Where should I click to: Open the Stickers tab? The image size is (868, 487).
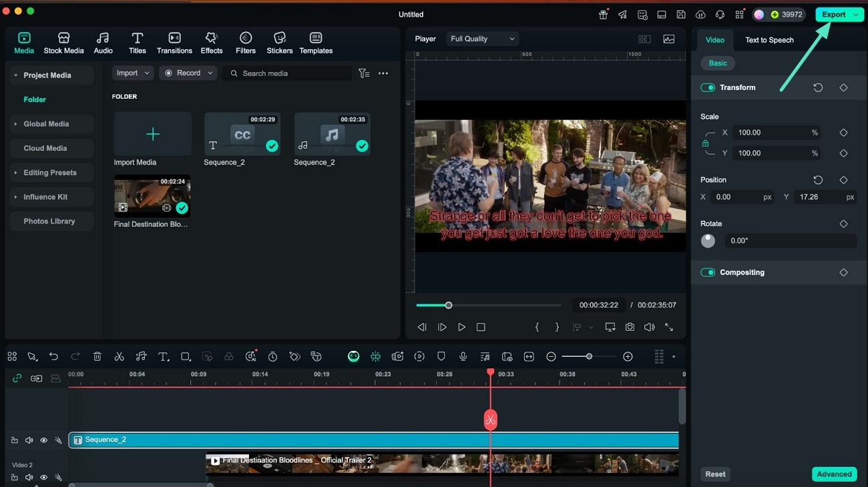[x=280, y=43]
